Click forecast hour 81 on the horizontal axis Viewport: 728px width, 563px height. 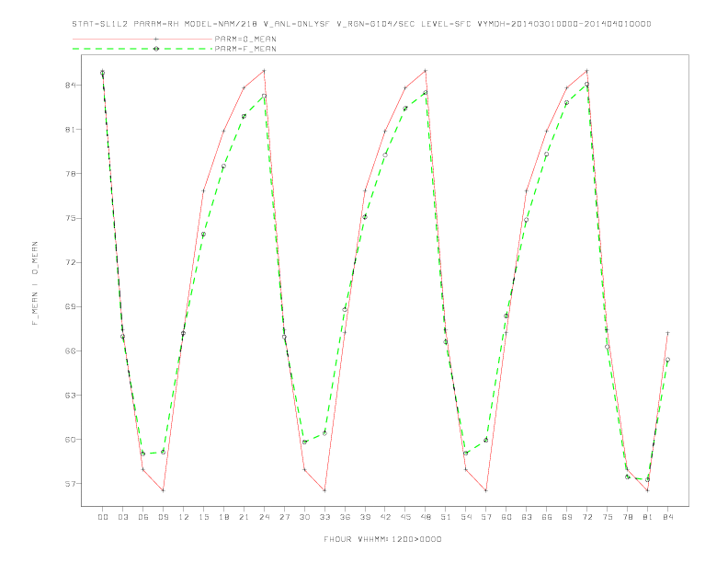(x=648, y=517)
